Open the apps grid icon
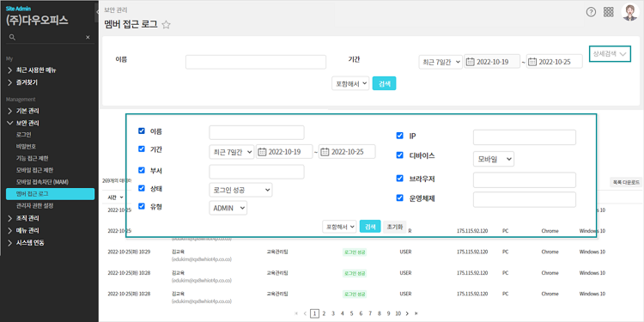This screenshot has width=644, height=322. (608, 12)
